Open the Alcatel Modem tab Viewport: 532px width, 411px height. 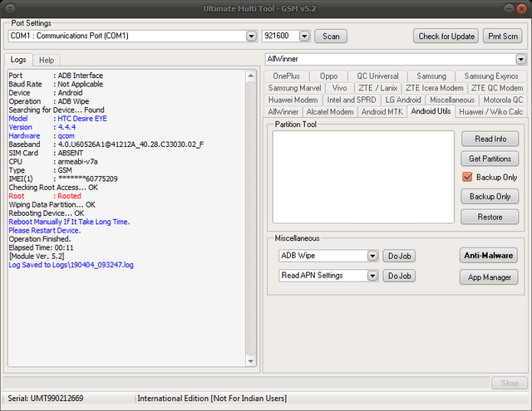[x=330, y=112]
